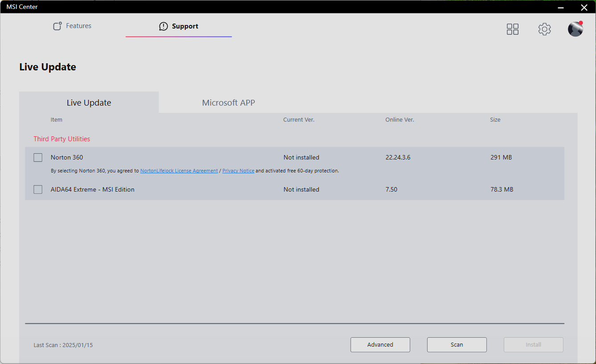Viewport: 596px width, 364px height.
Task: Click the Current Ver. column header
Action: [299, 119]
